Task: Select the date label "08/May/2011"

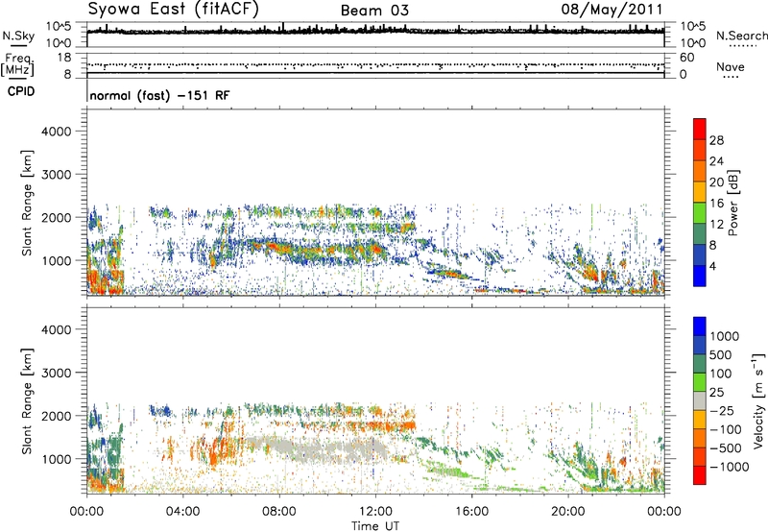Action: coord(612,9)
